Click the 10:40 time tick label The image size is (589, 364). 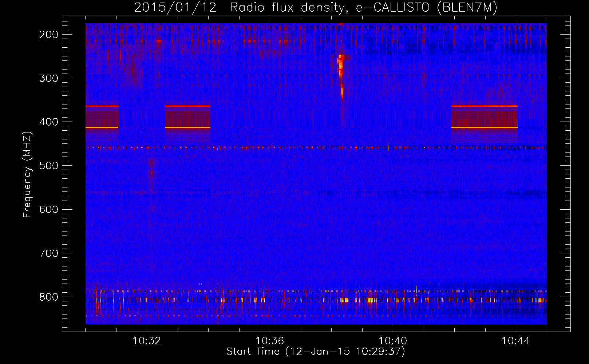(393, 341)
